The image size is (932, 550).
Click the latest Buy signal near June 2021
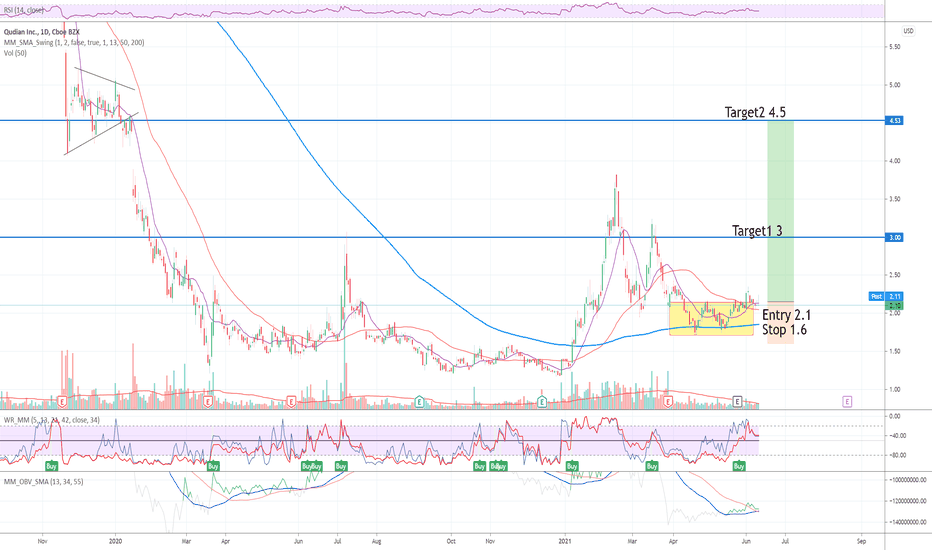click(x=739, y=466)
